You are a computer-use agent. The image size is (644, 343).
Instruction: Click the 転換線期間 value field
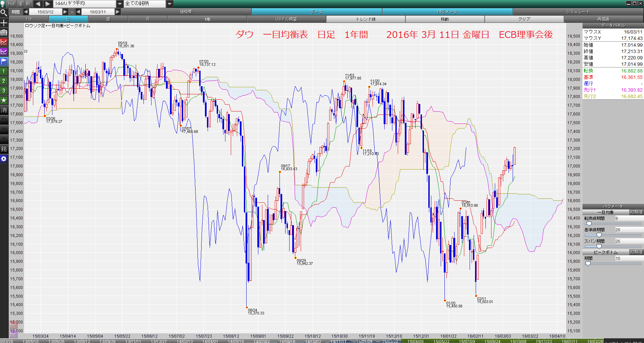pyautogui.click(x=629, y=218)
